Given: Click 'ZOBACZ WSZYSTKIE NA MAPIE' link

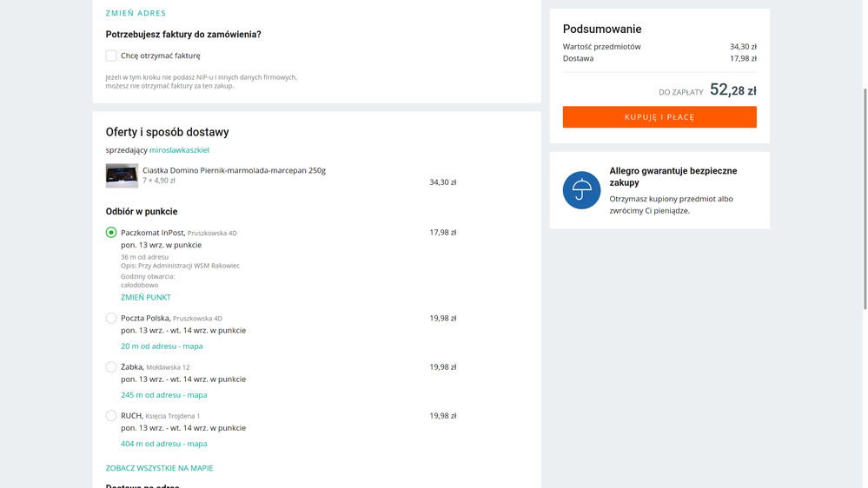Looking at the screenshot, I should 159,468.
